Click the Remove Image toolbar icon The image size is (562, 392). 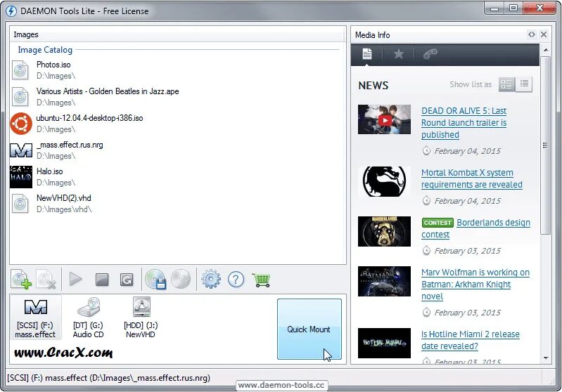[x=46, y=279]
